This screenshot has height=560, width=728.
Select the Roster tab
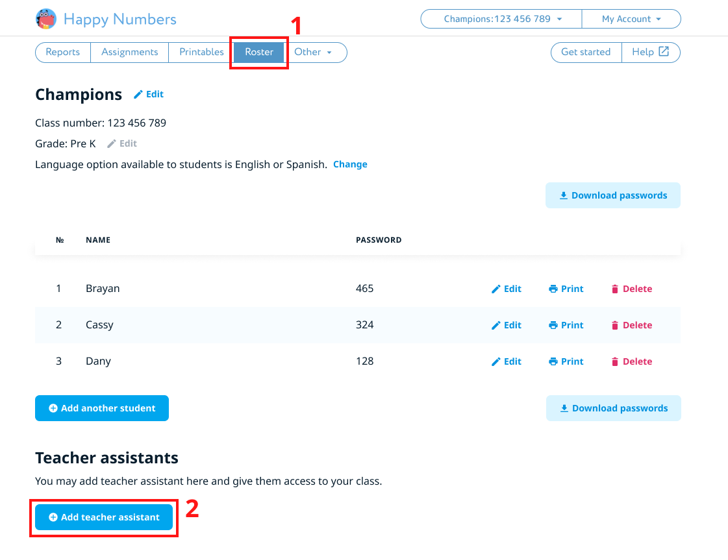(259, 52)
